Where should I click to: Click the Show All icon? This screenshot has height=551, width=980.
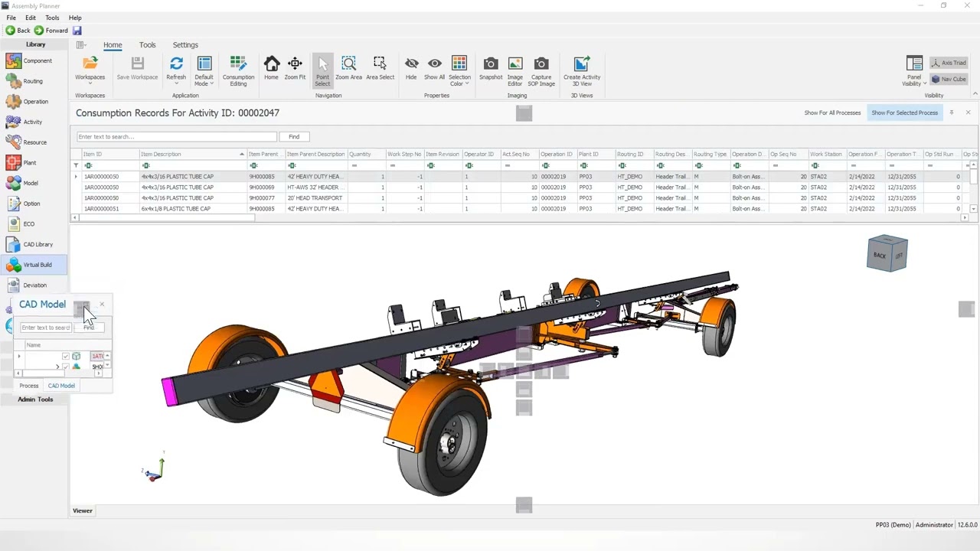tap(434, 64)
